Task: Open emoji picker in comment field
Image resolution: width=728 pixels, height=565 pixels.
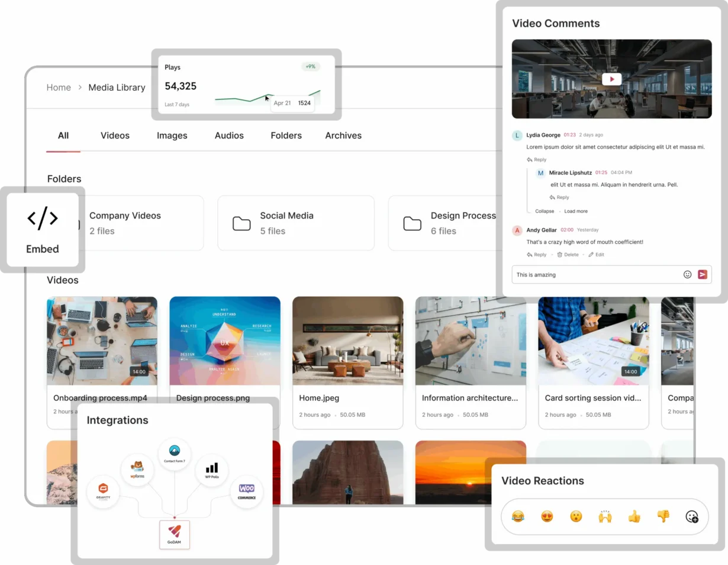Action: (x=687, y=274)
